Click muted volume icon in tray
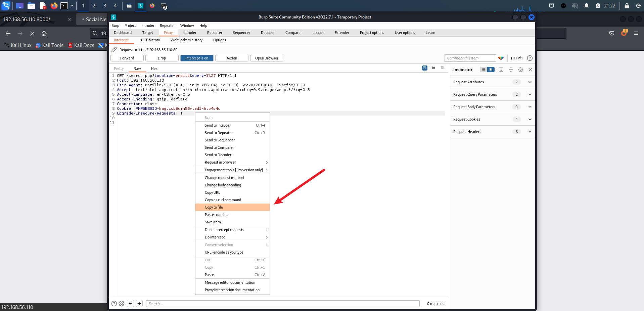The image size is (644, 311). coord(575,5)
